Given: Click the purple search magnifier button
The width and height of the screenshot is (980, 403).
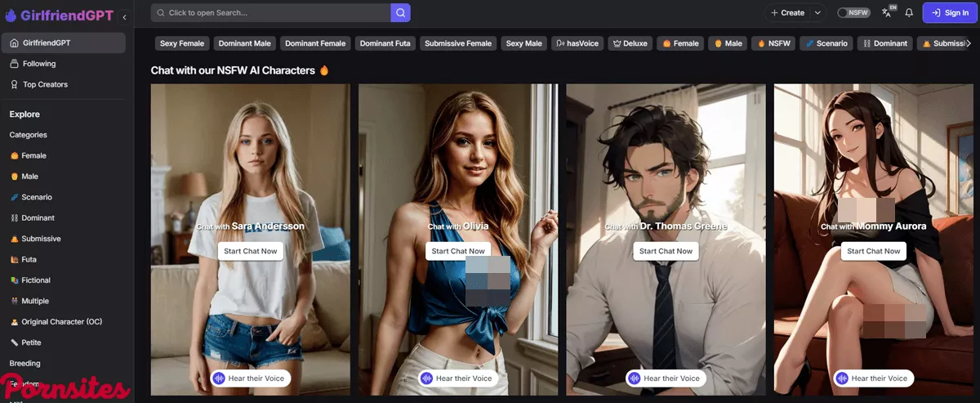Looking at the screenshot, I should click(400, 13).
